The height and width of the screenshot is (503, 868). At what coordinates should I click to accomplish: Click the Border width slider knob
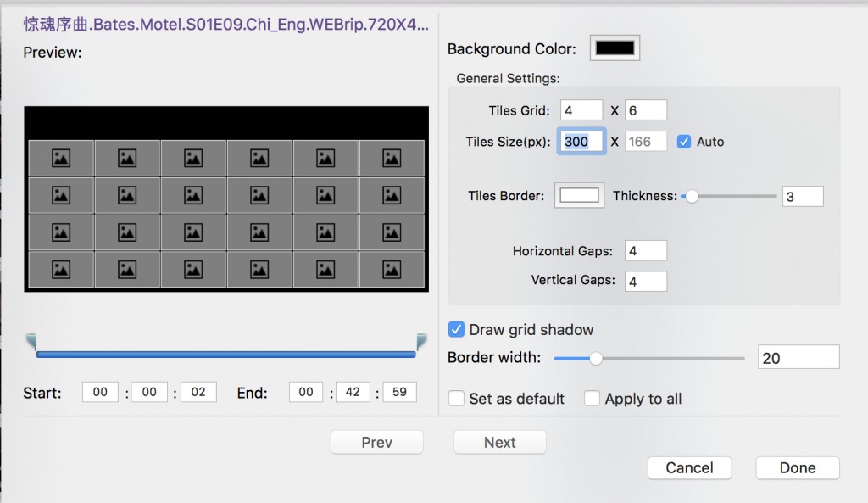[x=596, y=359]
